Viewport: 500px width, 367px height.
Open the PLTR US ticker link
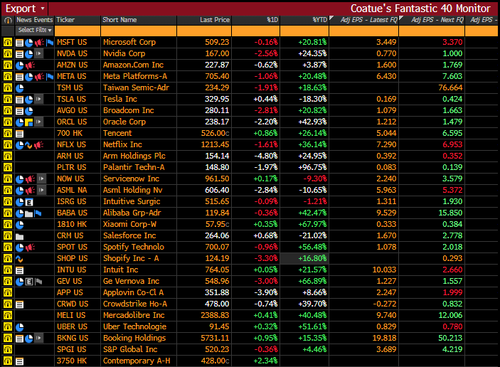pyautogui.click(x=71, y=167)
